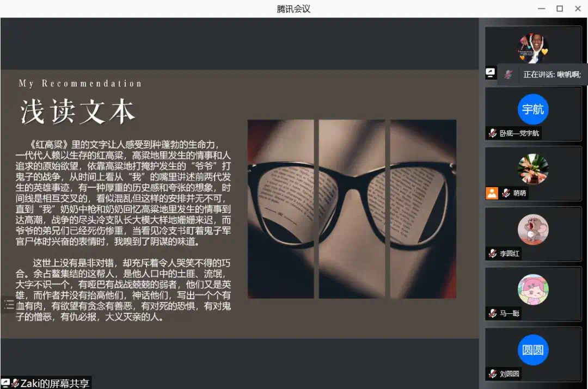The image size is (588, 389).
Task: Click muted microphone icon of 李圆红
Action: tap(492, 253)
